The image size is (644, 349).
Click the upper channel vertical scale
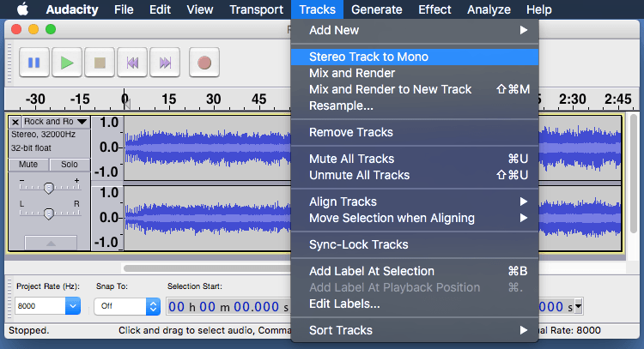tap(107, 147)
